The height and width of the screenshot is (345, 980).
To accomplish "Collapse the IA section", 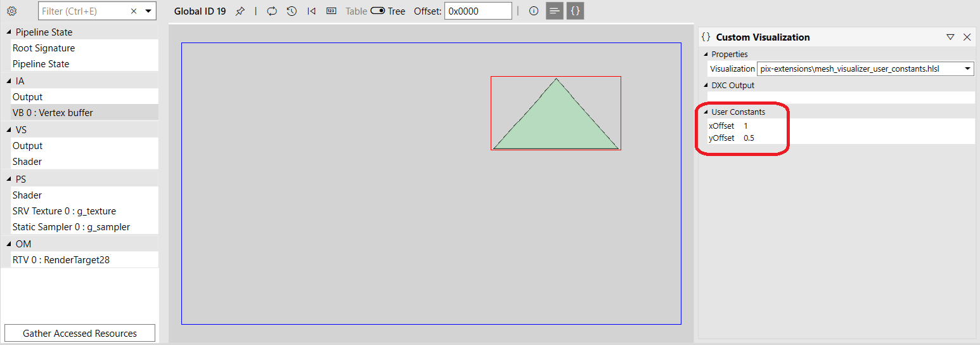I will 9,81.
